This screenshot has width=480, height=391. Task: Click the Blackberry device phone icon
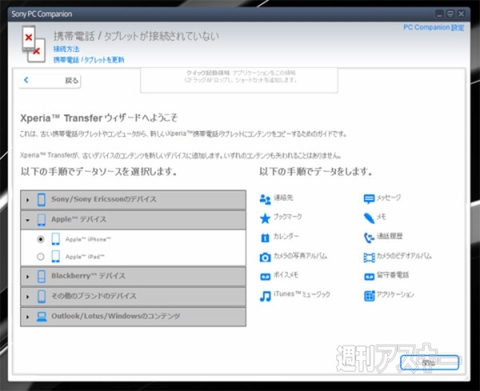(x=42, y=276)
